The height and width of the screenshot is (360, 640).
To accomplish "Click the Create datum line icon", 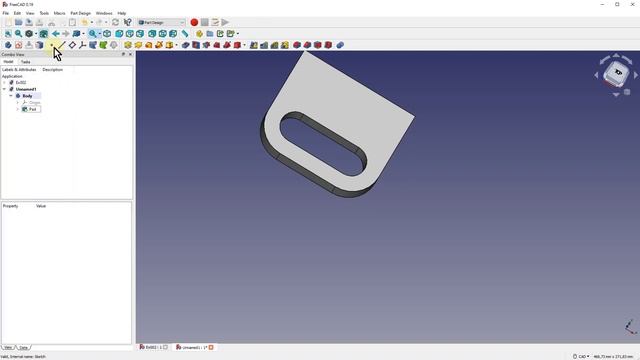I will [62, 45].
